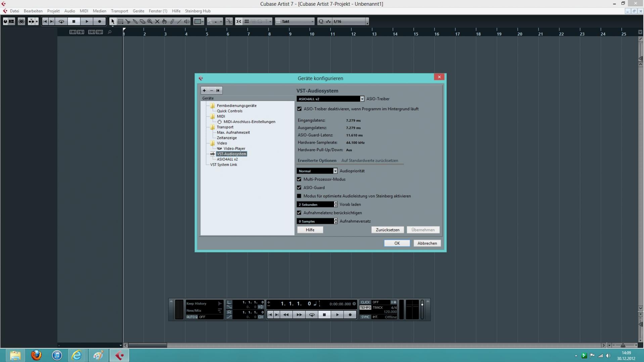Image resolution: width=644 pixels, height=362 pixels.
Task: Select the Mute X tool
Action: pyautogui.click(x=157, y=21)
